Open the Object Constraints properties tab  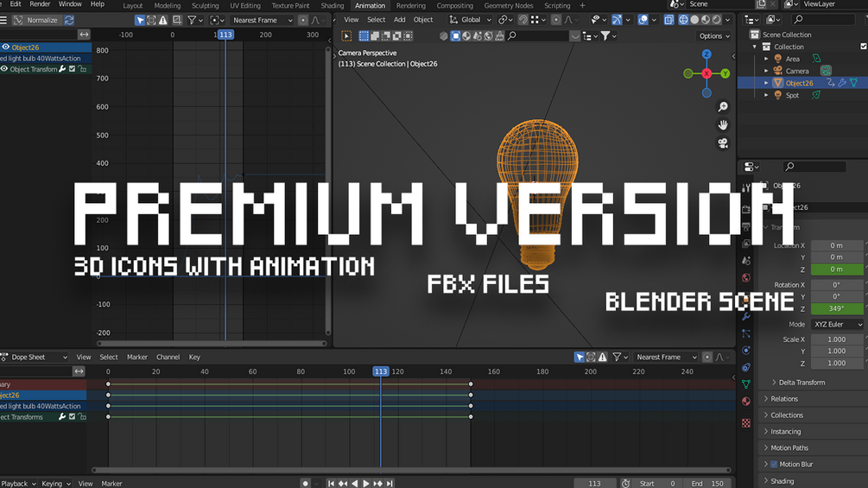746,367
